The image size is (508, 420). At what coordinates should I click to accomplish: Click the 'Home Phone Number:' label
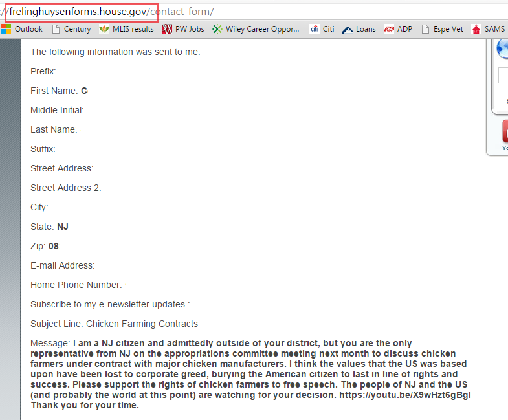point(76,285)
